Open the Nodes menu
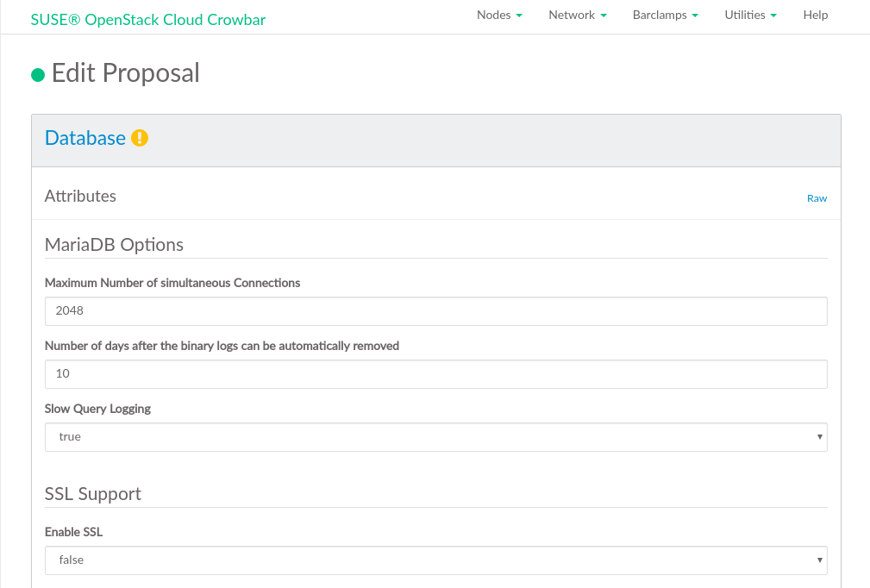Image resolution: width=870 pixels, height=588 pixels. click(499, 15)
